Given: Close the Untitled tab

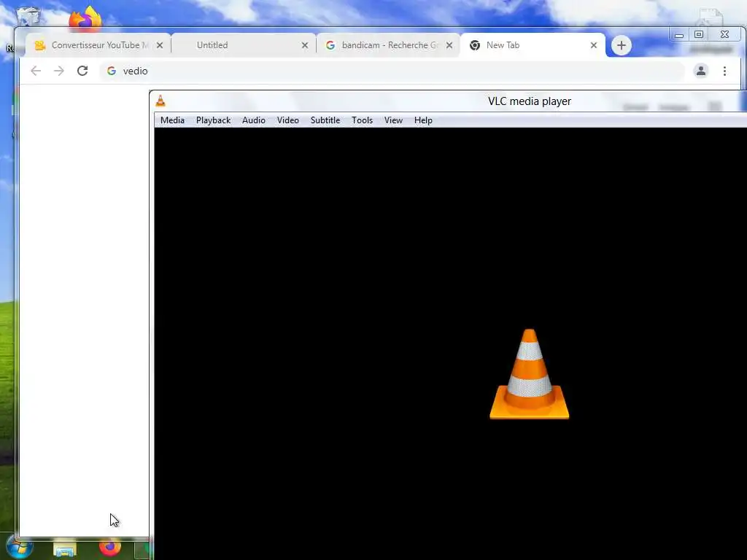Looking at the screenshot, I should point(305,45).
